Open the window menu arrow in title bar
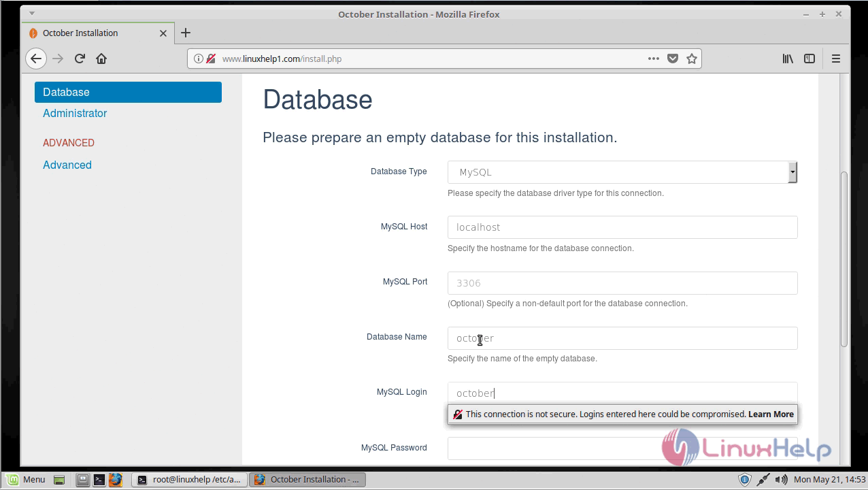Image resolution: width=868 pixels, height=490 pixels. [x=31, y=13]
